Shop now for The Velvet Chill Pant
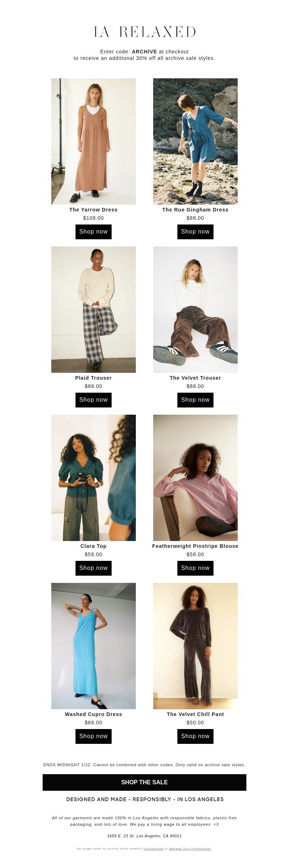Screen dimensions: 289x868 click(x=195, y=736)
